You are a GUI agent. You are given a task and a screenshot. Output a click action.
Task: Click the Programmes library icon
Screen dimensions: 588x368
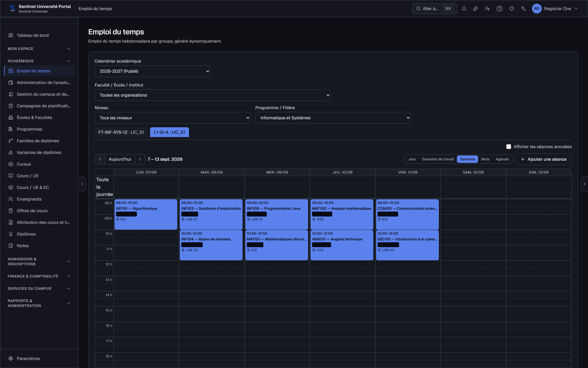click(x=11, y=129)
